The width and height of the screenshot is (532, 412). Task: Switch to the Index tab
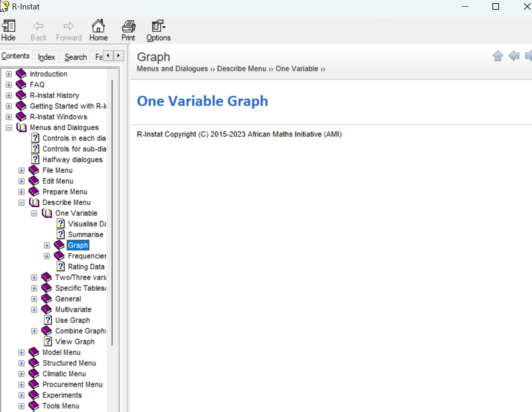[x=46, y=57]
